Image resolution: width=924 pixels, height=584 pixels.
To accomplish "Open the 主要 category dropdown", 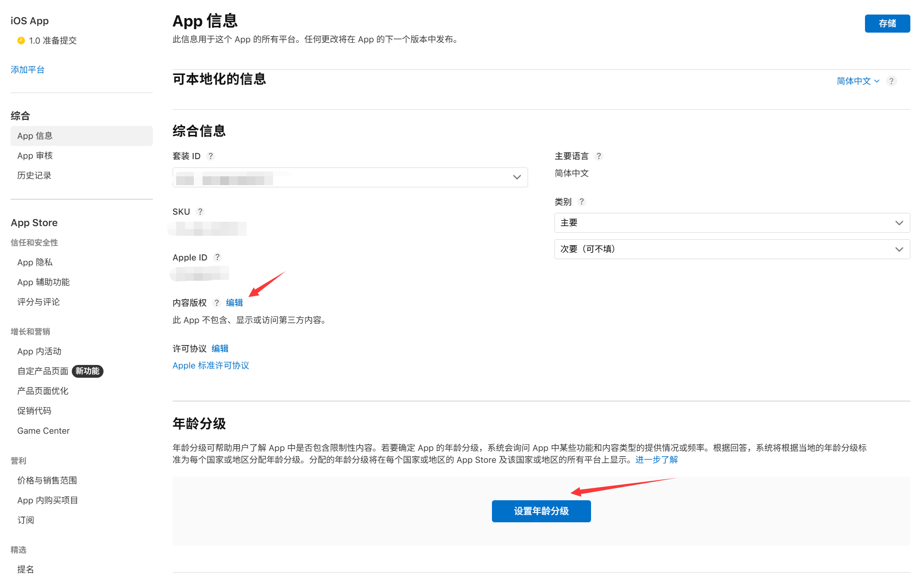I will 732,223.
